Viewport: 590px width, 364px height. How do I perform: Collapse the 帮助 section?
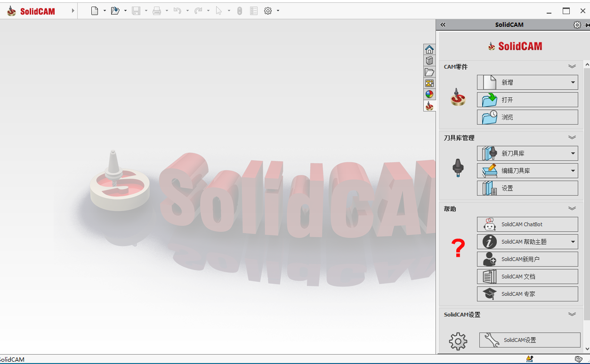572,209
